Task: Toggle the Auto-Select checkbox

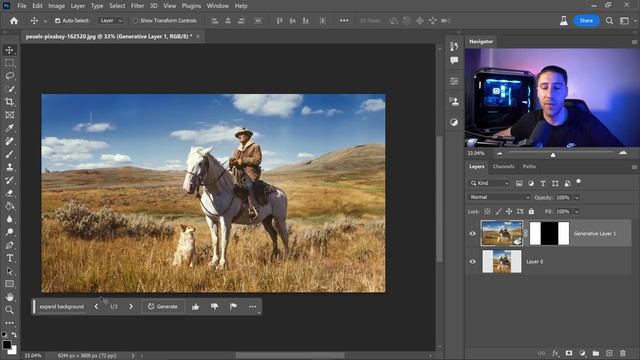Action: point(58,20)
